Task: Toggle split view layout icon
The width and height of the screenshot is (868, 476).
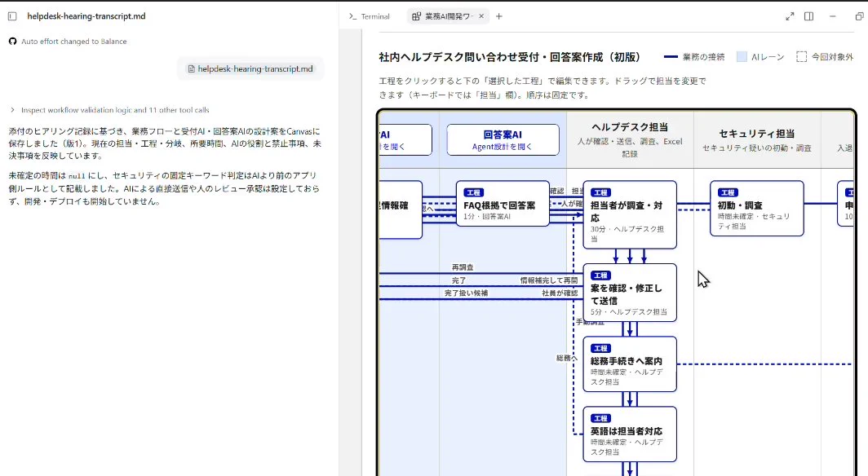Action: pos(808,16)
